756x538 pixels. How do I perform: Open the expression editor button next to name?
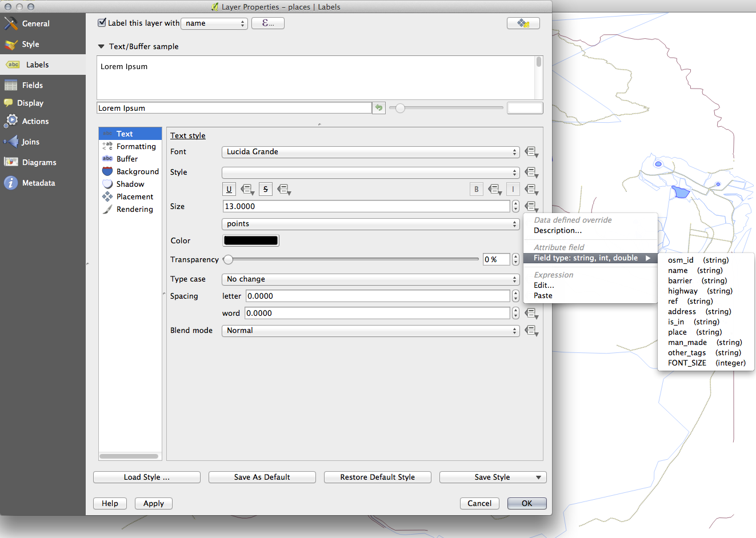[x=267, y=23]
